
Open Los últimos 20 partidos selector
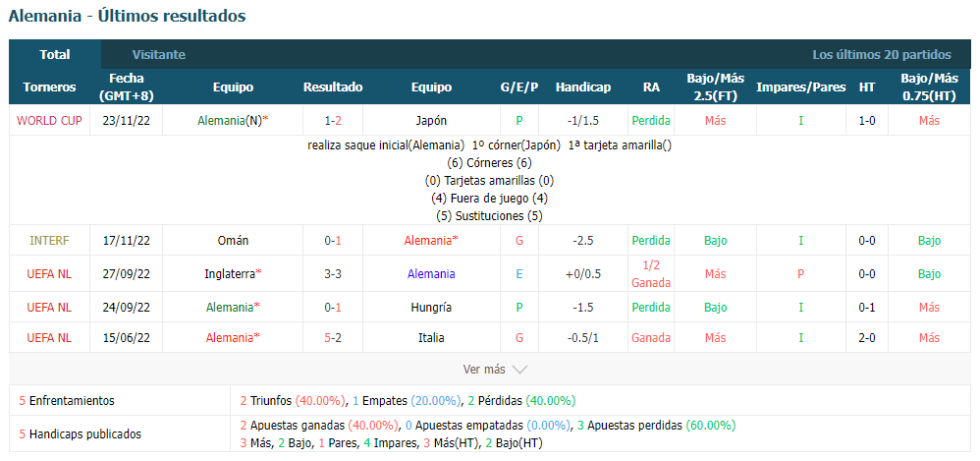click(881, 54)
